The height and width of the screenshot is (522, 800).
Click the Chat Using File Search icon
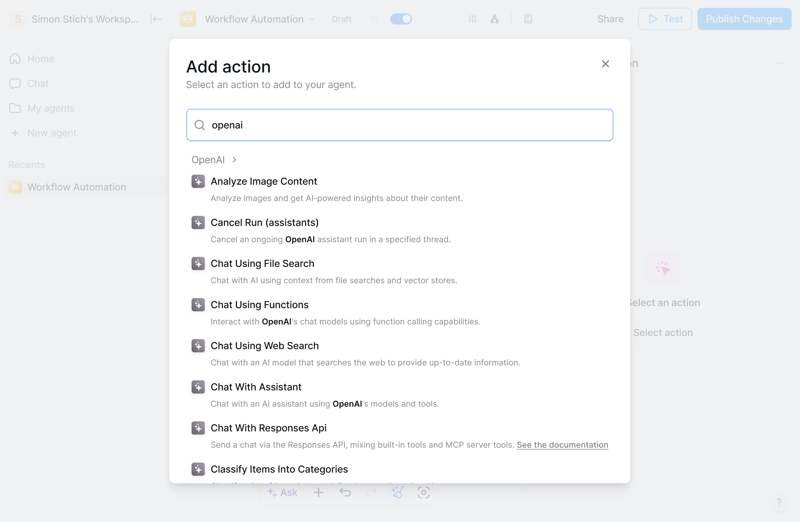[198, 263]
